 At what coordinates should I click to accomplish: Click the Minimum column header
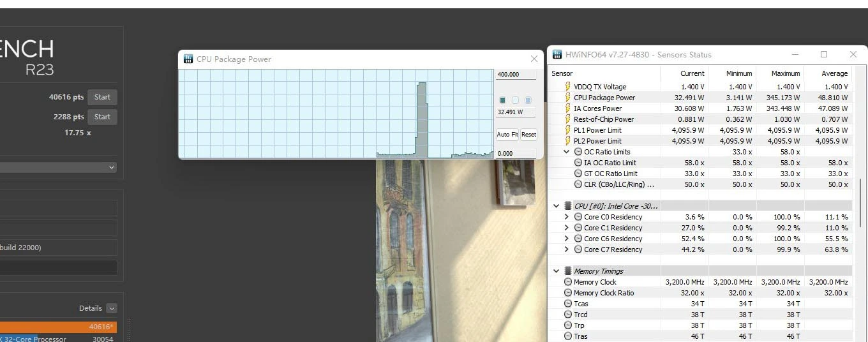pyautogui.click(x=739, y=73)
